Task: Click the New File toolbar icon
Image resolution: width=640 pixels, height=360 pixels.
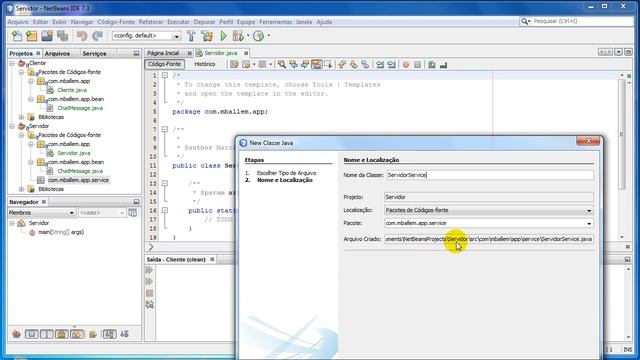Action: (x=17, y=36)
